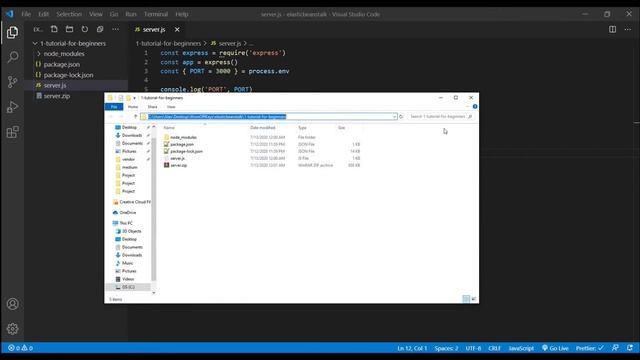
Task: Open File Explorer help icon
Action: point(475,107)
